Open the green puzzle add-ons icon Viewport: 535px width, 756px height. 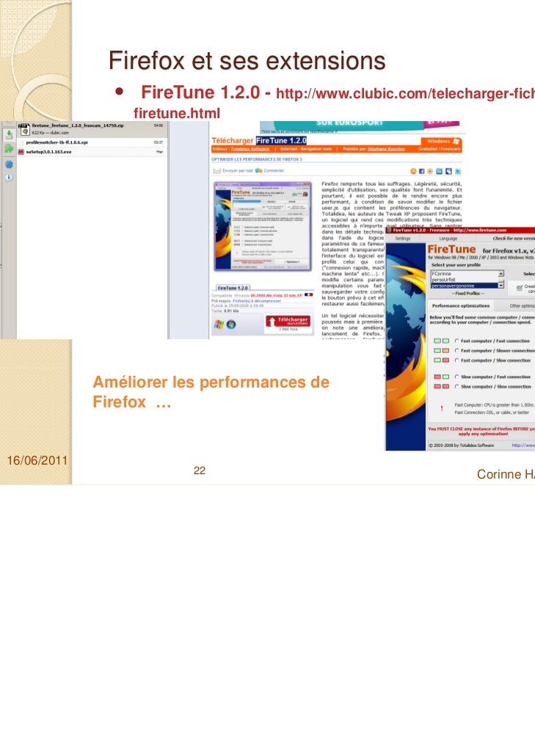(9, 149)
